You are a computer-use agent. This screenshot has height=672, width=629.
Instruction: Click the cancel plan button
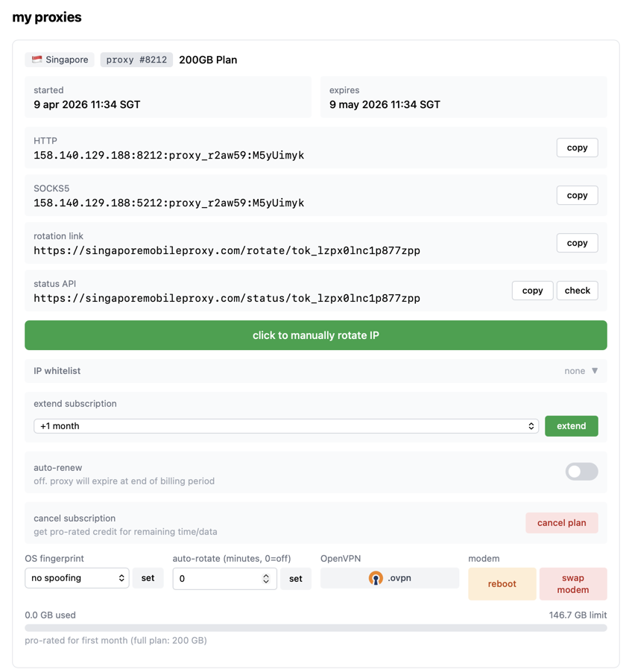[x=561, y=523]
